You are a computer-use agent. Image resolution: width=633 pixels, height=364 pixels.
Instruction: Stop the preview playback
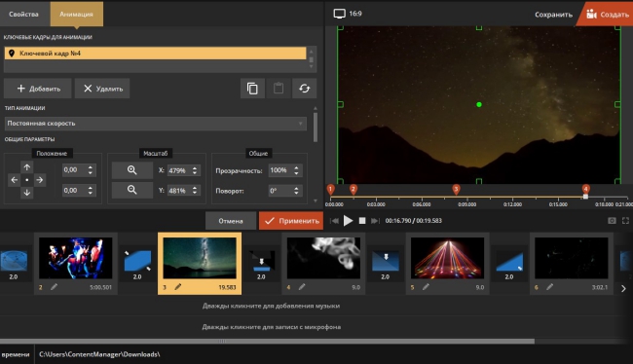pos(362,221)
